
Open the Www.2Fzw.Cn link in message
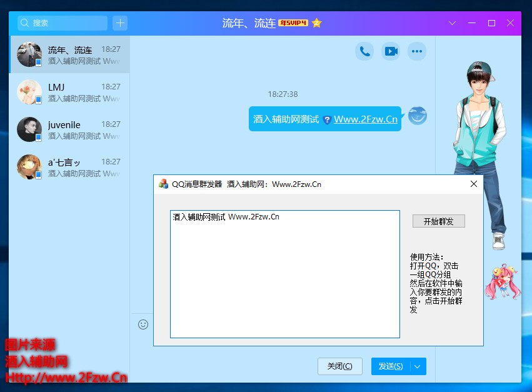click(x=366, y=119)
